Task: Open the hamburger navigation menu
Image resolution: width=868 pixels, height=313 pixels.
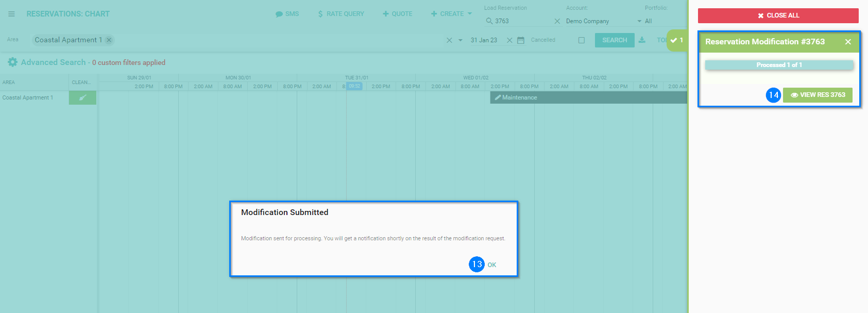Action: point(11,14)
